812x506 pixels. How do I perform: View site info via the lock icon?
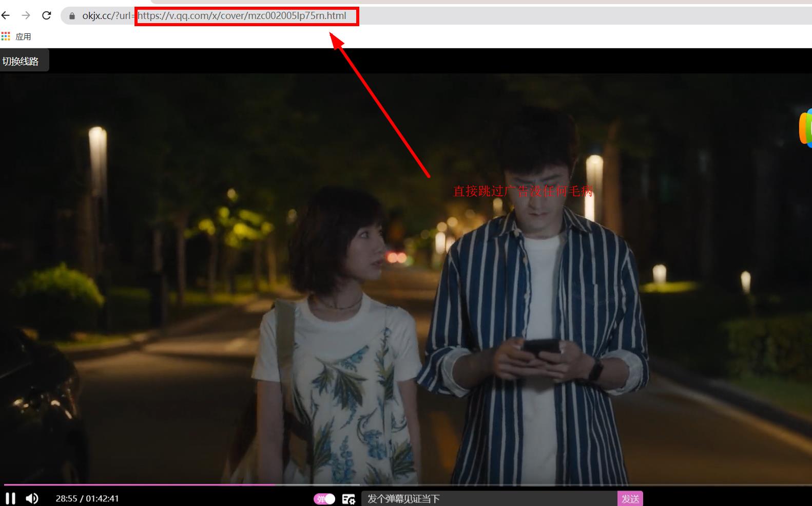point(72,16)
